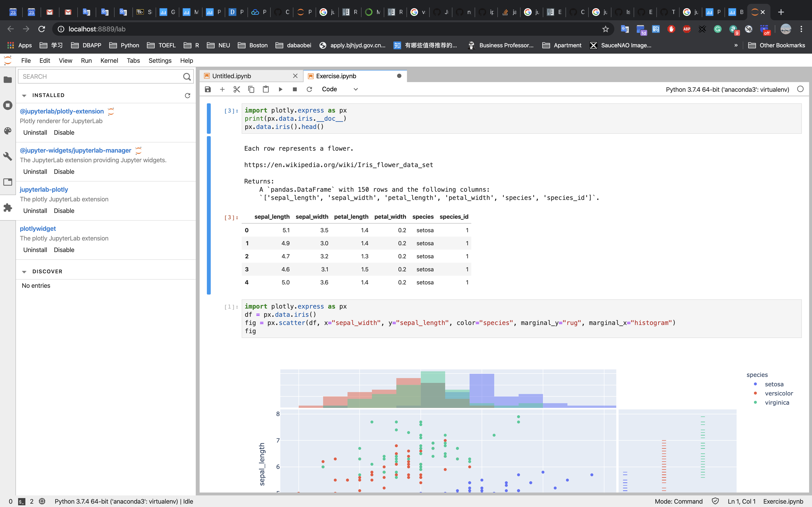Toggle versicolor trace in plot legend
The width and height of the screenshot is (812, 507).
778,393
